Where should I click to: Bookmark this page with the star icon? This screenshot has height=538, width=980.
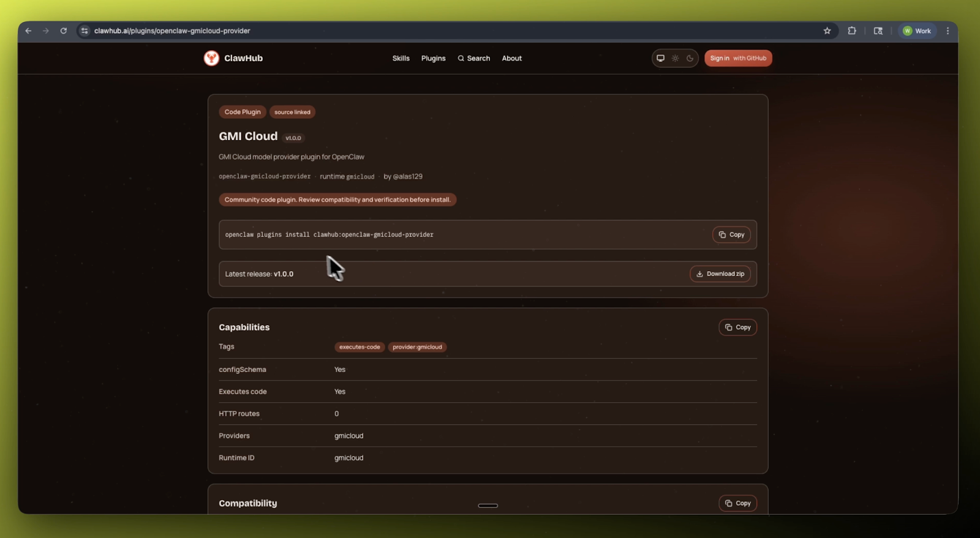827,31
